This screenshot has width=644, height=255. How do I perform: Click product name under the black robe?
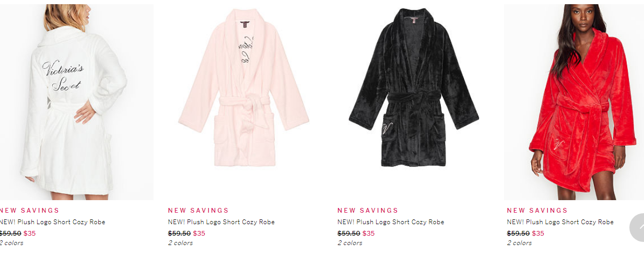pos(391,222)
